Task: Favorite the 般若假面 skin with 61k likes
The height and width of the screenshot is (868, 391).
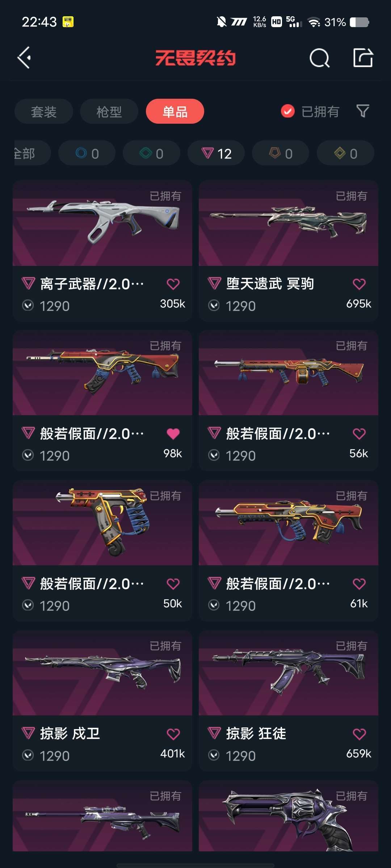Action: coord(359,584)
